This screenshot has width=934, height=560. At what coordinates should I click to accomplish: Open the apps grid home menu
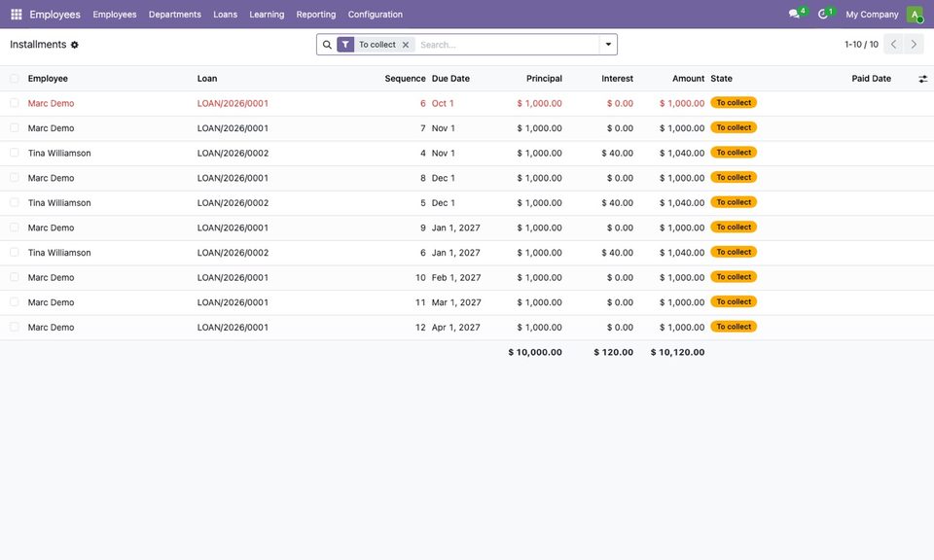click(17, 15)
